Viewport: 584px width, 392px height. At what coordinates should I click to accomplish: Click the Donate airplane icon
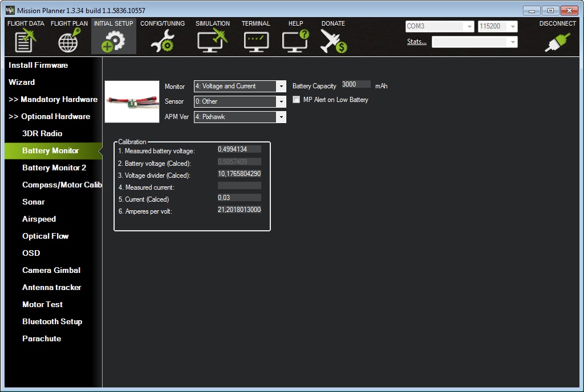coord(333,42)
